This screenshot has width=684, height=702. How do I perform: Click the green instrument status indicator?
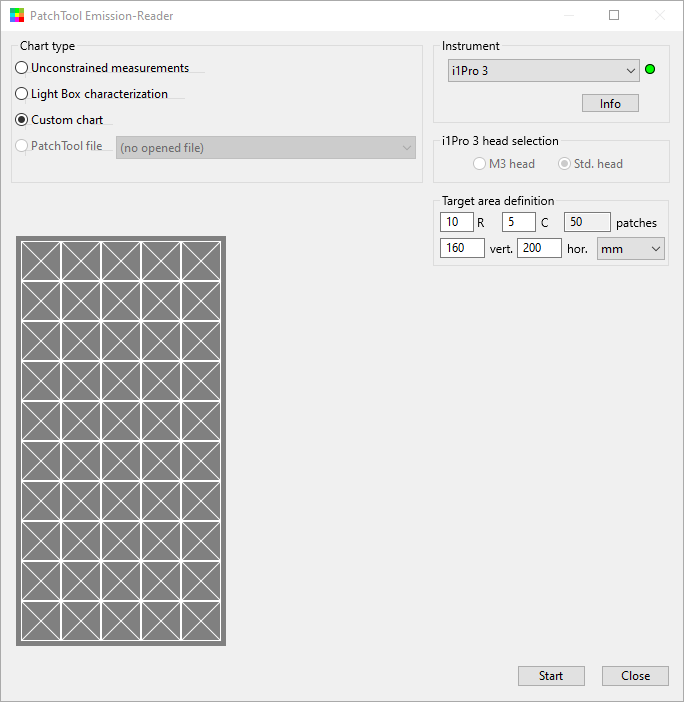coord(650,70)
